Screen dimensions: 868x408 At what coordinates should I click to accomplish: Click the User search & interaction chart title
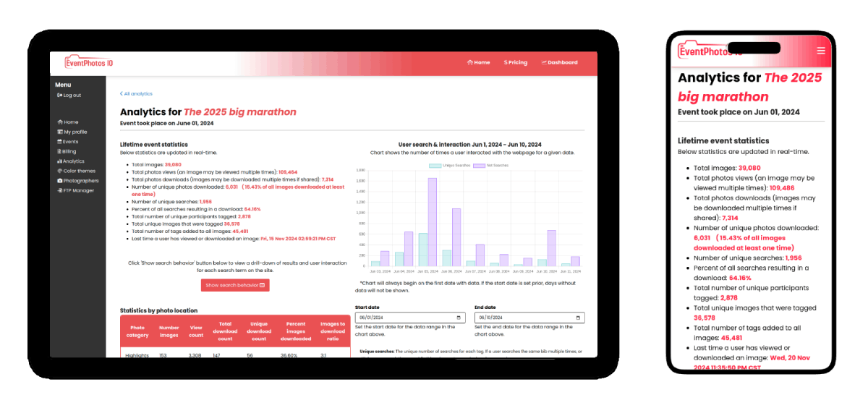point(469,145)
